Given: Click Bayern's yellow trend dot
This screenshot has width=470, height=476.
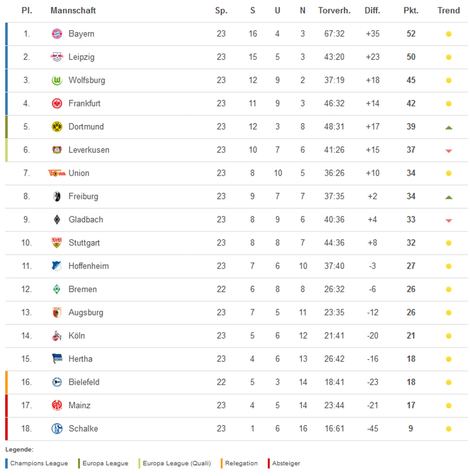Looking at the screenshot, I should point(449,34).
